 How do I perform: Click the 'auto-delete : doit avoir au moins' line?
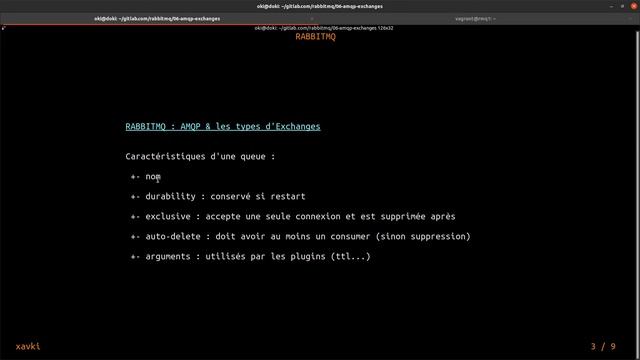click(x=300, y=236)
